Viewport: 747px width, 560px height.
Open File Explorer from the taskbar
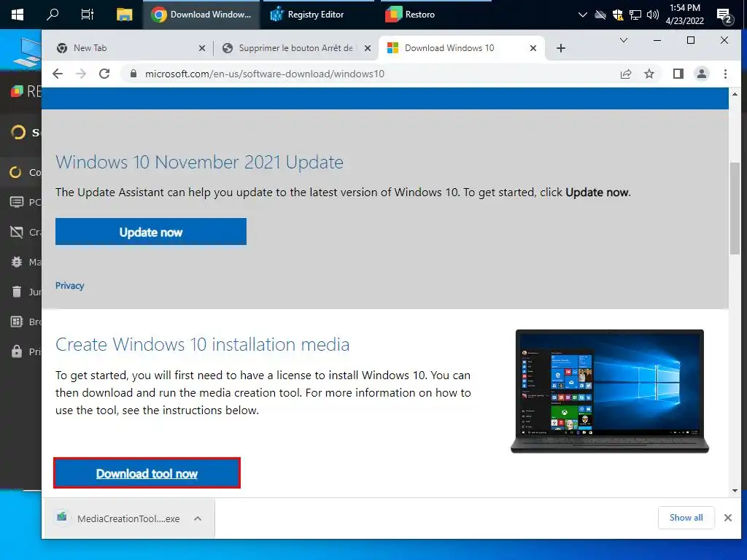[x=124, y=15]
